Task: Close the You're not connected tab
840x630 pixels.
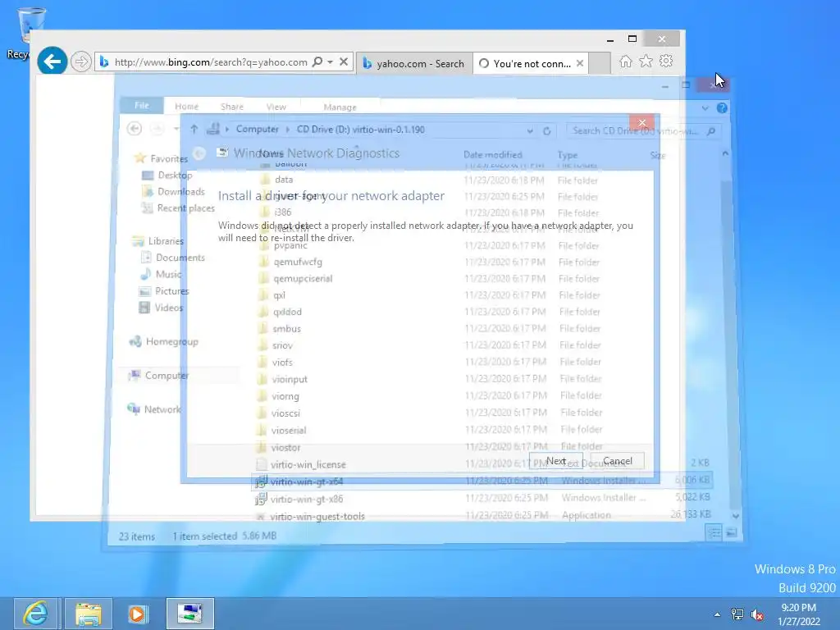Action: tap(580, 63)
